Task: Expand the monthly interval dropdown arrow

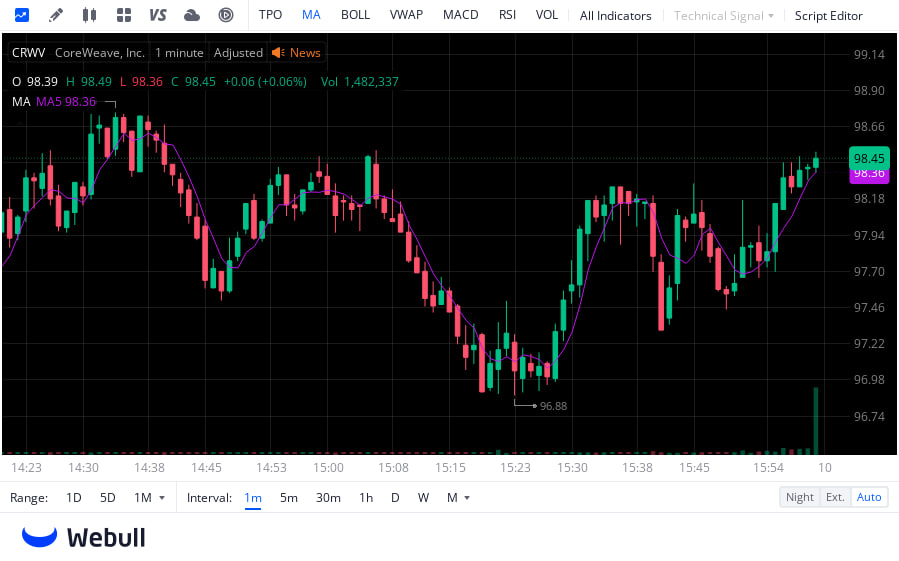Action: point(467,498)
